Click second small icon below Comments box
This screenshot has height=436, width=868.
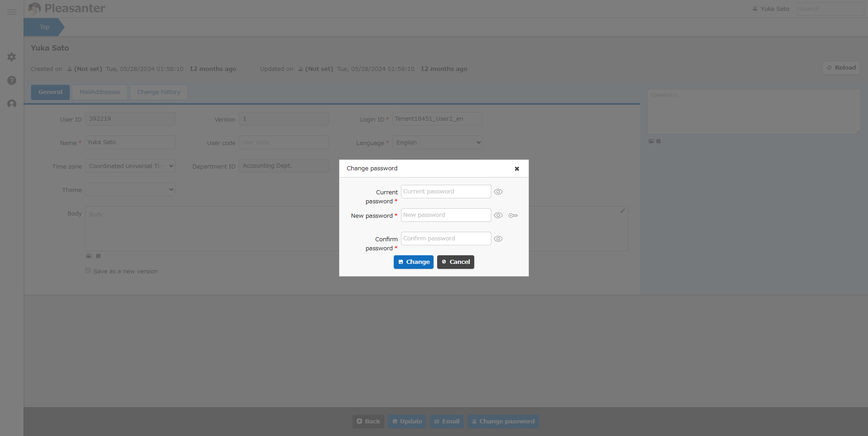[x=658, y=141]
